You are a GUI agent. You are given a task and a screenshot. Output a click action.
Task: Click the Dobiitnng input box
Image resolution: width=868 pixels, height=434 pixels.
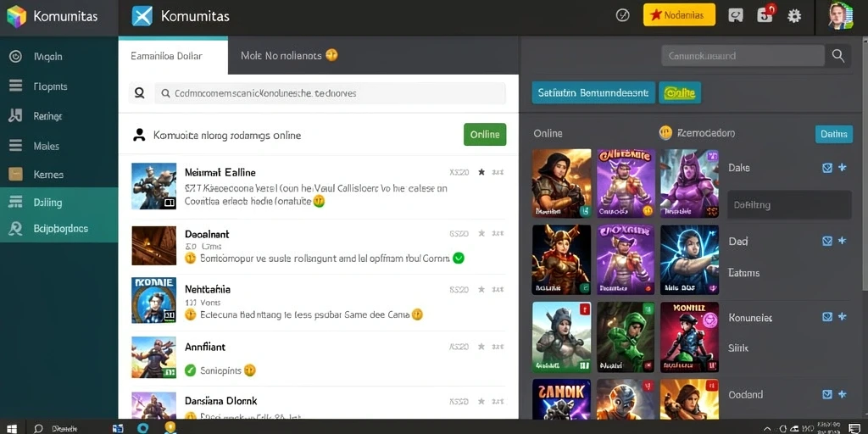(789, 205)
